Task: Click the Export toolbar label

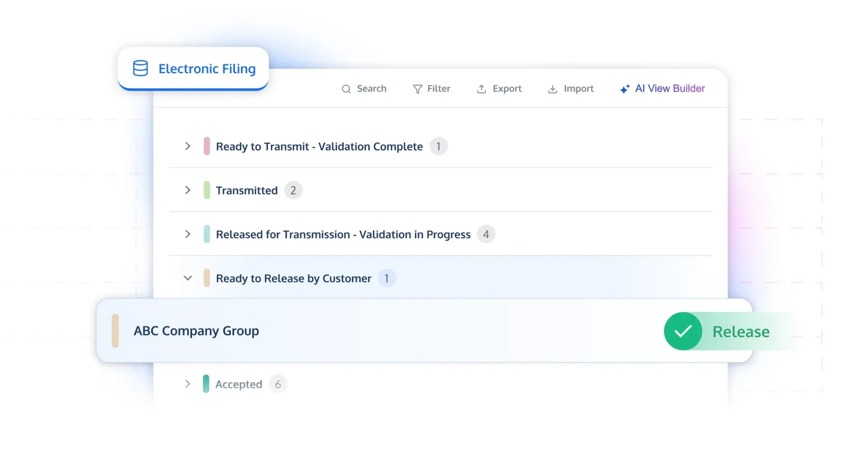Action: (507, 89)
